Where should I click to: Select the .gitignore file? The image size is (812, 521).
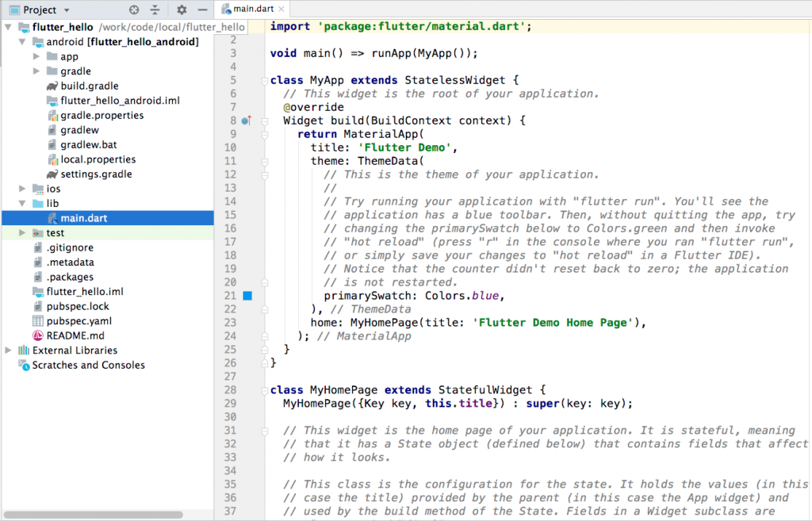click(x=70, y=247)
